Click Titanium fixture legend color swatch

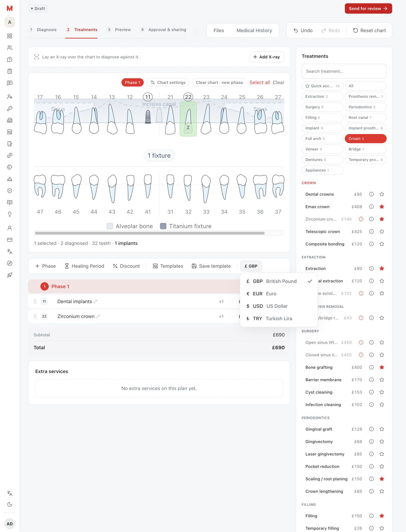[x=163, y=226]
